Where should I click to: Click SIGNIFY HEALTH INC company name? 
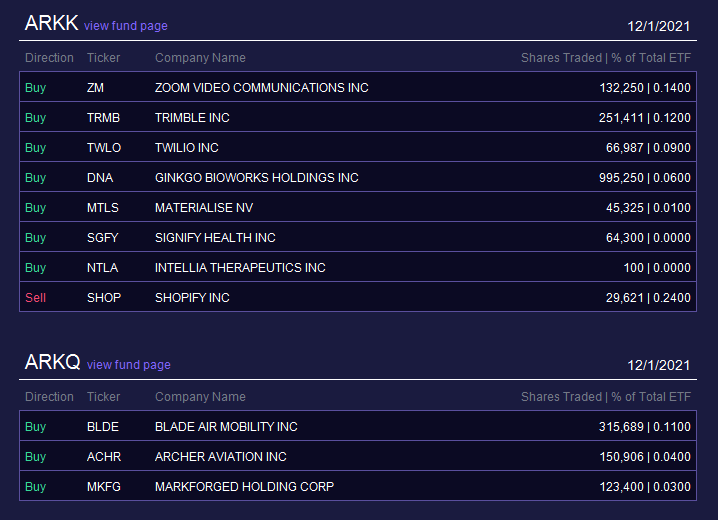coord(215,238)
